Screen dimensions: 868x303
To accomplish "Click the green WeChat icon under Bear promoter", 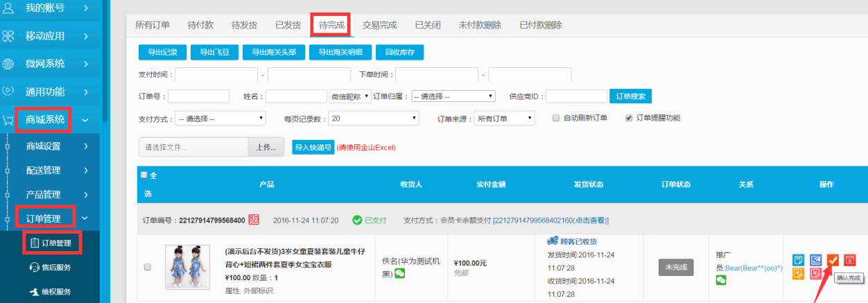I will point(721,280).
